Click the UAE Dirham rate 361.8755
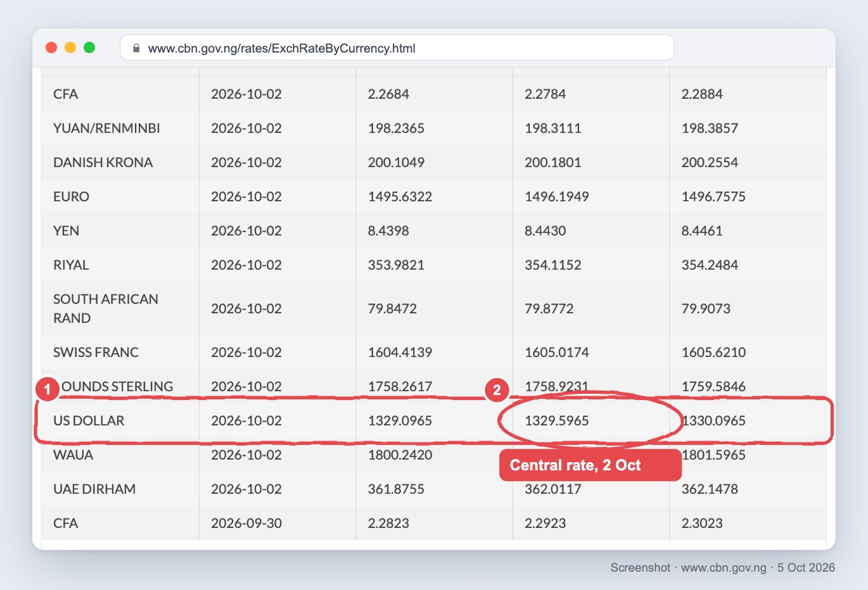This screenshot has width=868, height=590. pyautogui.click(x=397, y=489)
